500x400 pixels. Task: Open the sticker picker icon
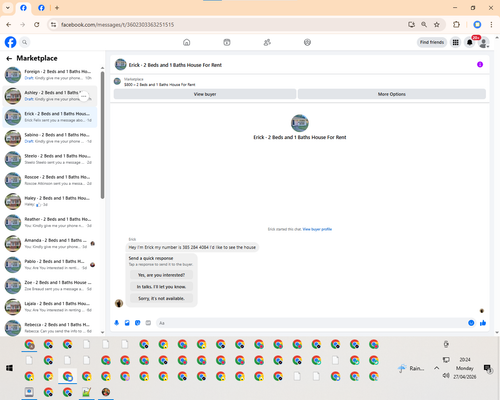coord(138,323)
